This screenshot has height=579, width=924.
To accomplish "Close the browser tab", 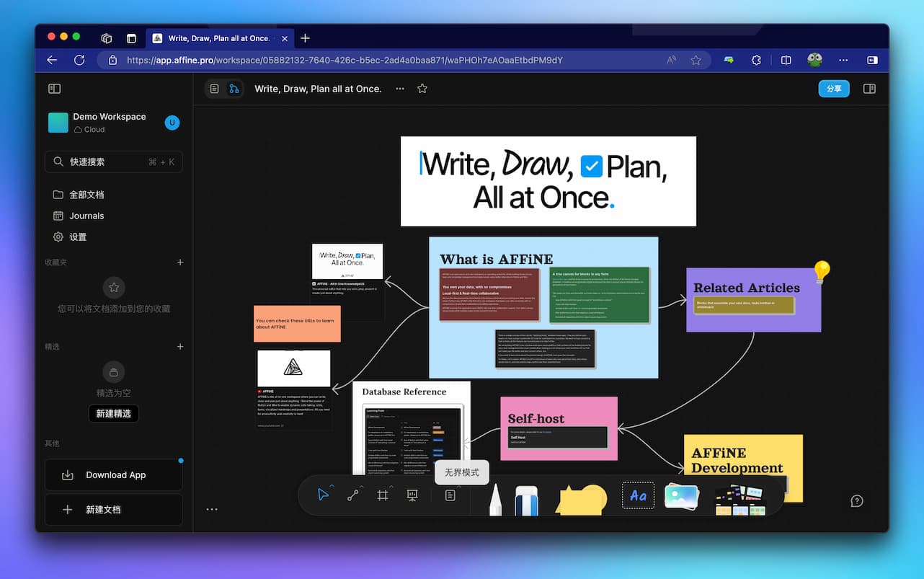I will [284, 38].
